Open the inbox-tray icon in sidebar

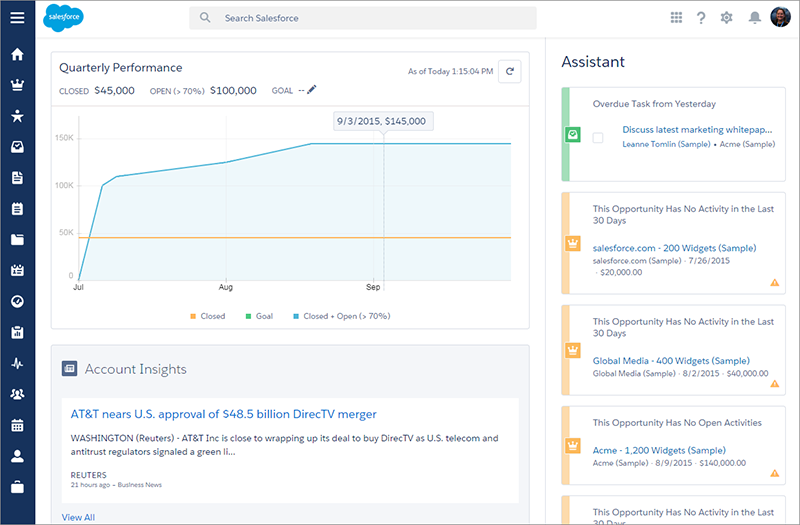point(17,147)
